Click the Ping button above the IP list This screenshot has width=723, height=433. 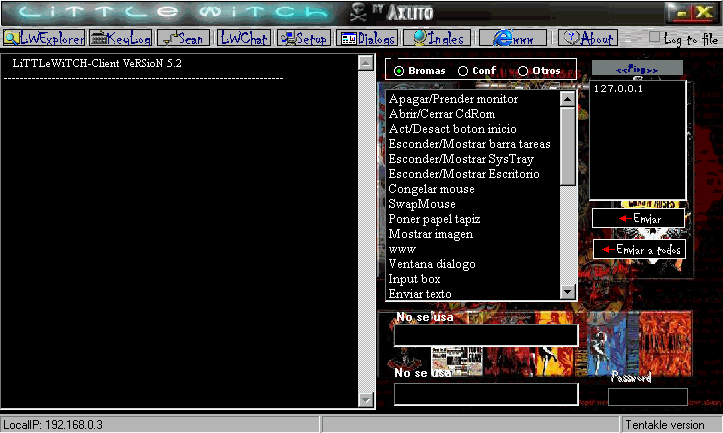point(637,69)
